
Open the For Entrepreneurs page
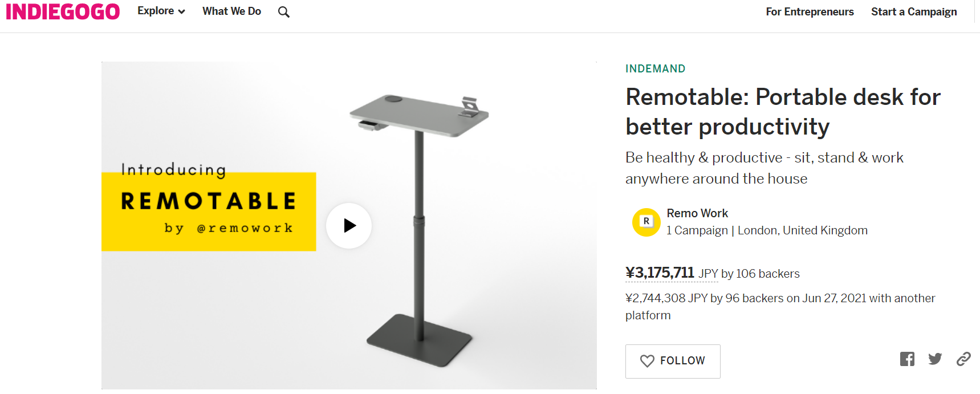coord(810,12)
